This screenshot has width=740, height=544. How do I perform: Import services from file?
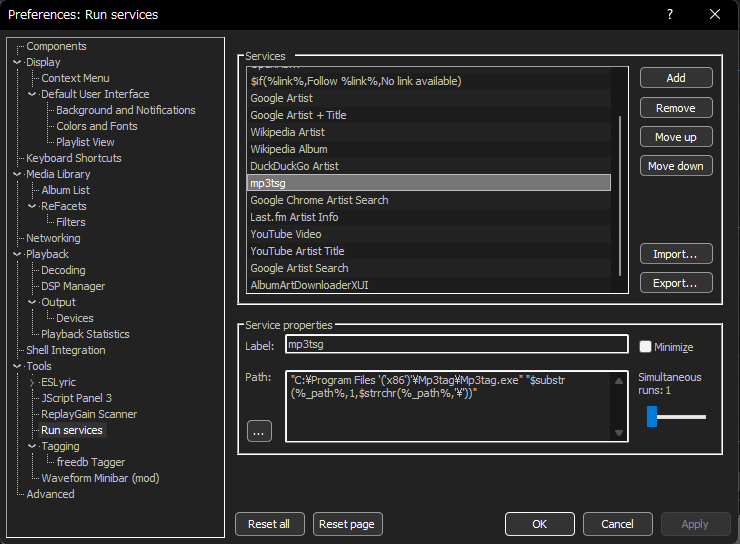(x=676, y=254)
